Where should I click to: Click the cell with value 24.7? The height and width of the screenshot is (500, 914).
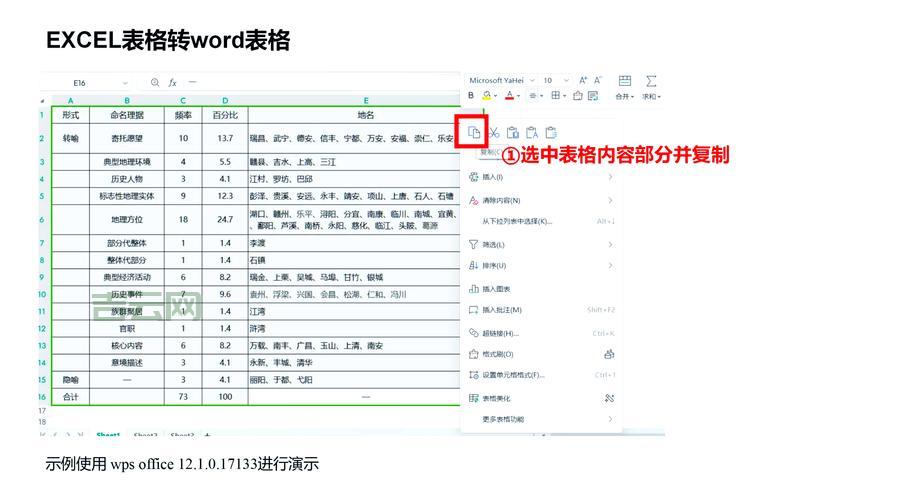[x=225, y=220]
